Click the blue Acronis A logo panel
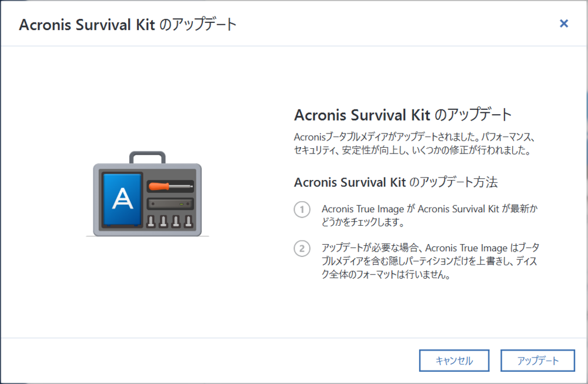 pyautogui.click(x=123, y=199)
